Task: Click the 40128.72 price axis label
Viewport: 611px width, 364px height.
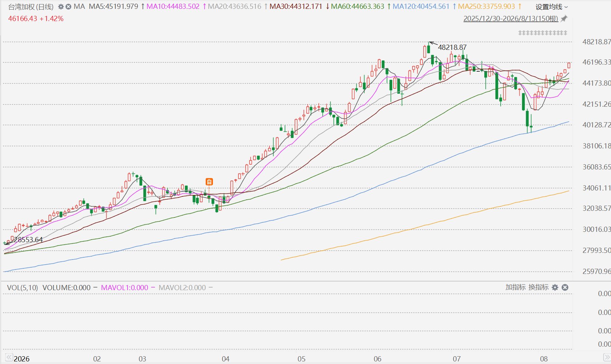Action: pyautogui.click(x=597, y=125)
